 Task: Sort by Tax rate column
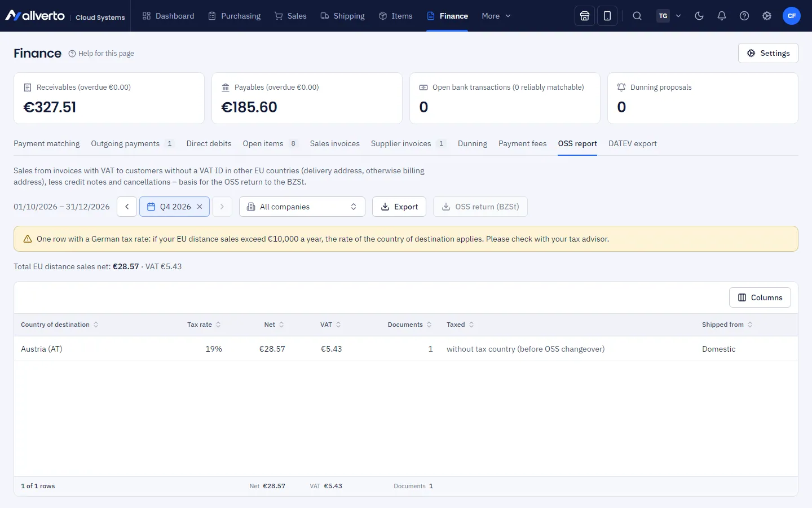[x=204, y=325]
